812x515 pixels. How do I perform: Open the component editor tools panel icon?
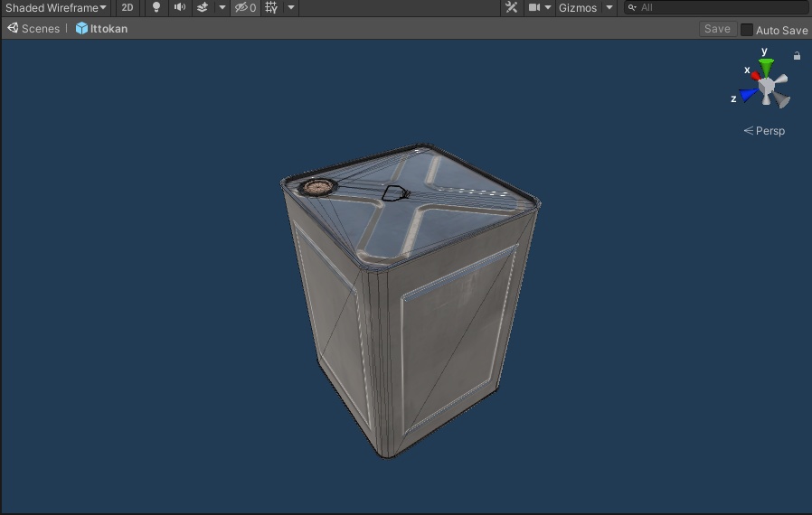(511, 7)
